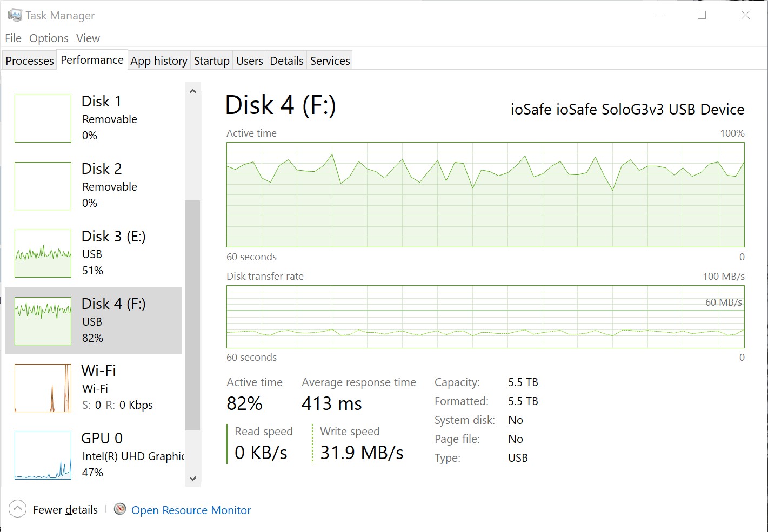This screenshot has width=768, height=532.
Task: Select the Wi-Fi entry in sidebar
Action: click(93, 388)
